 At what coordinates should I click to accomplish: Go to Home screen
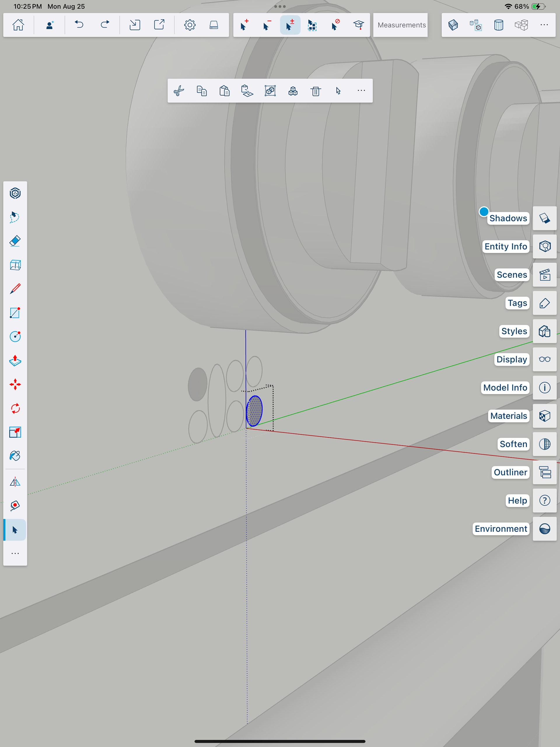18,25
